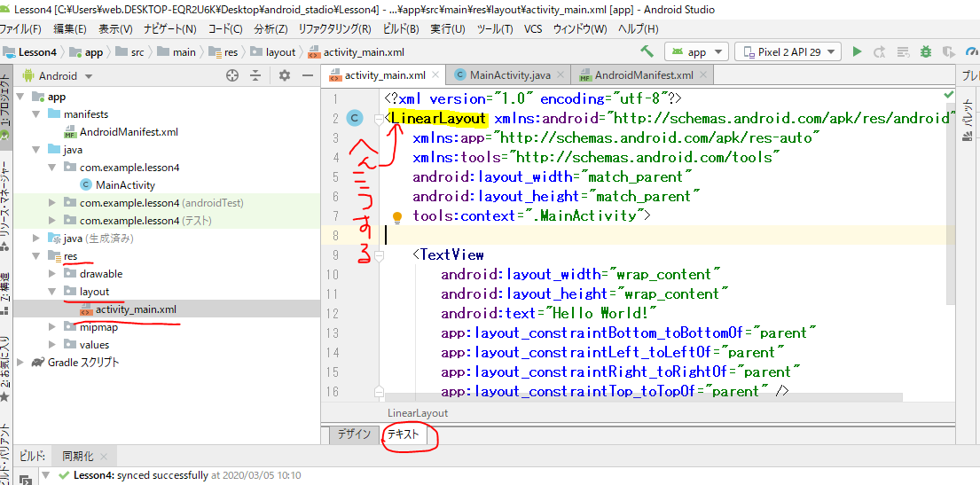Close the MainActivity.java editor tab
The image size is (980, 485).
click(x=560, y=75)
